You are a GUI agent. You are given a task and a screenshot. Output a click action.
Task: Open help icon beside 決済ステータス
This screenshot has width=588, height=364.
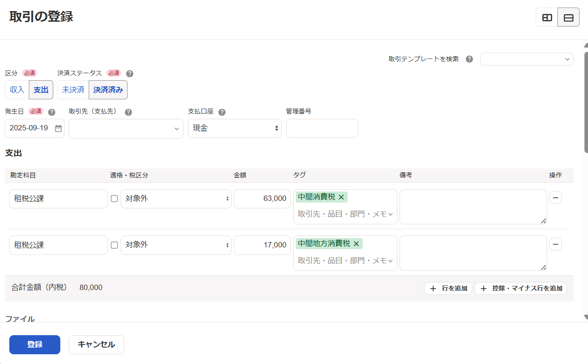[x=129, y=74]
